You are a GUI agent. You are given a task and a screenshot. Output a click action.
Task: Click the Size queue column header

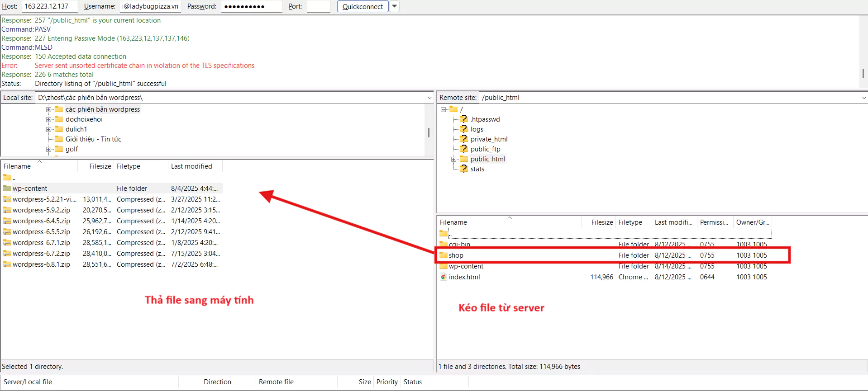pos(355,382)
